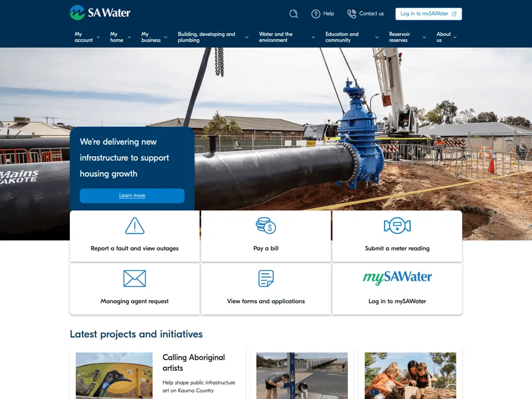Click the drinking fountain photo thumbnail
This screenshot has width=532, height=399.
tap(302, 376)
